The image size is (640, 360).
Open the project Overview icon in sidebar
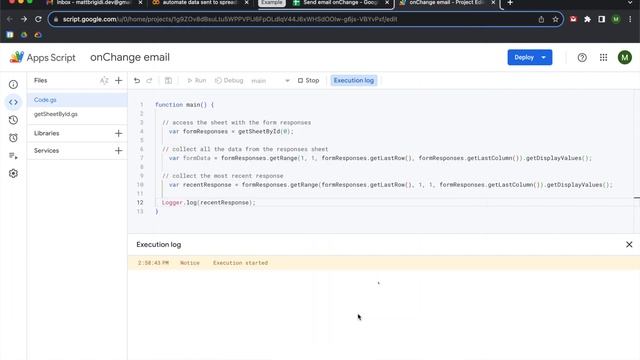tap(13, 84)
